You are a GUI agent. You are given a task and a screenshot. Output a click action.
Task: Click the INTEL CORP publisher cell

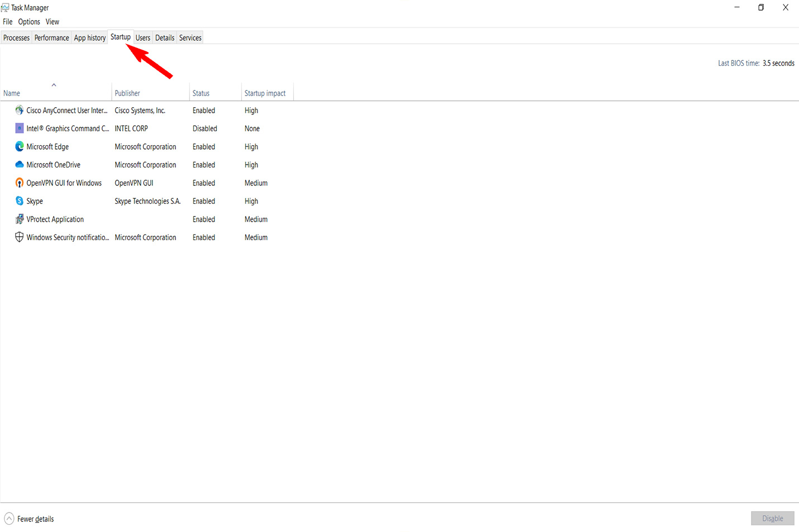point(131,128)
